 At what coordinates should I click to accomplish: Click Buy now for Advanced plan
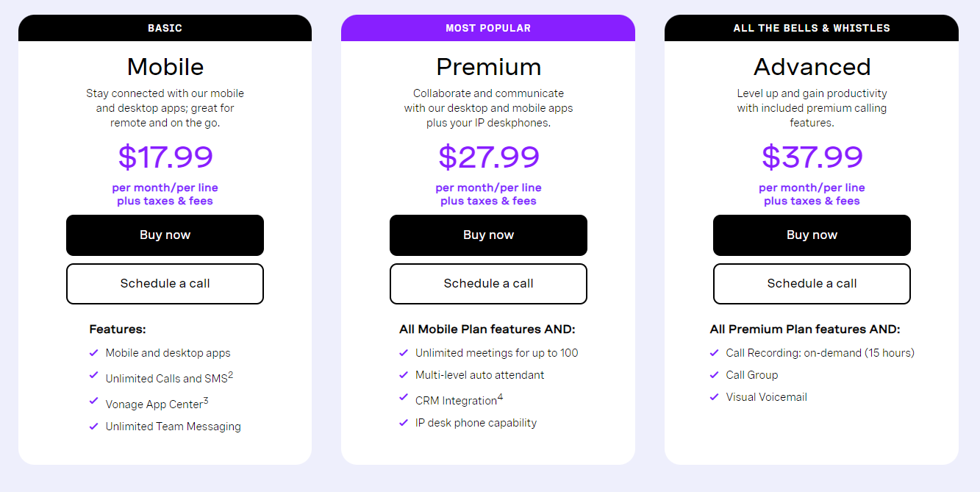pos(812,235)
